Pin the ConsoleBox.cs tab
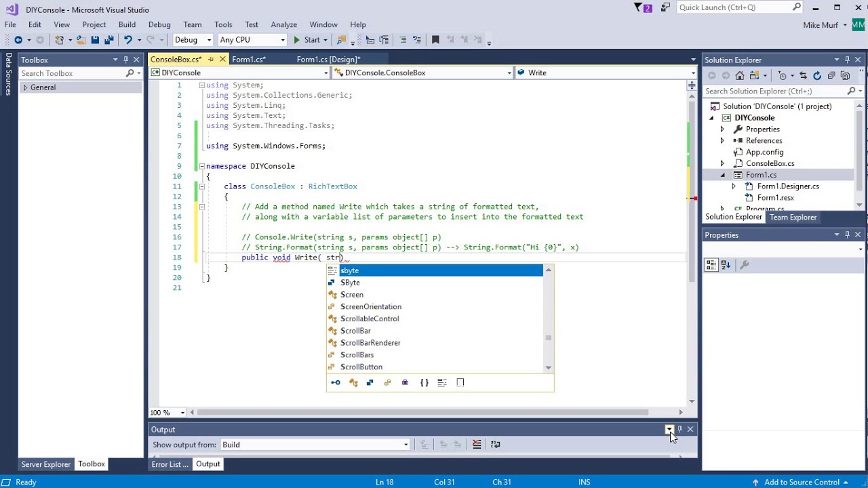The image size is (868, 488). click(x=211, y=60)
